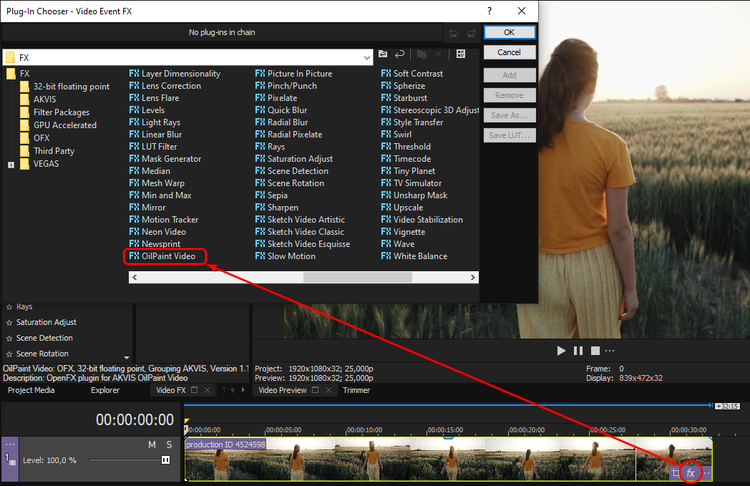Click the track Level slider handle
Screen dimensions: 750x486
(165, 460)
